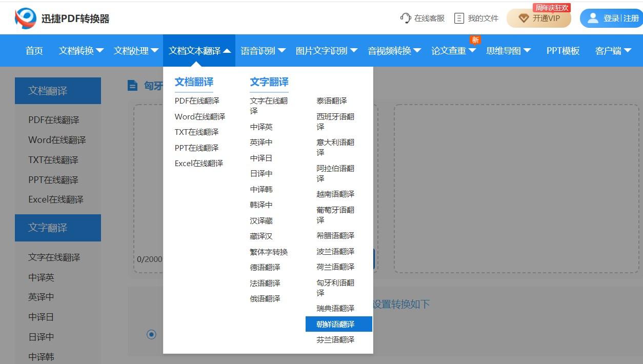
Task: Choose Excel在线翻译 in the dropdown menu
Action: pyautogui.click(x=199, y=163)
